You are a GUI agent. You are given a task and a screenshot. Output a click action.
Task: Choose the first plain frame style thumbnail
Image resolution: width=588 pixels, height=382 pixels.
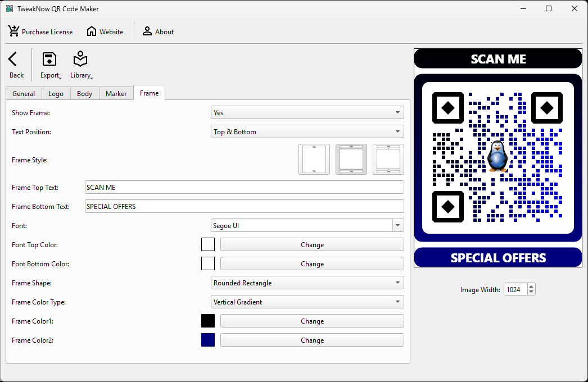point(314,160)
